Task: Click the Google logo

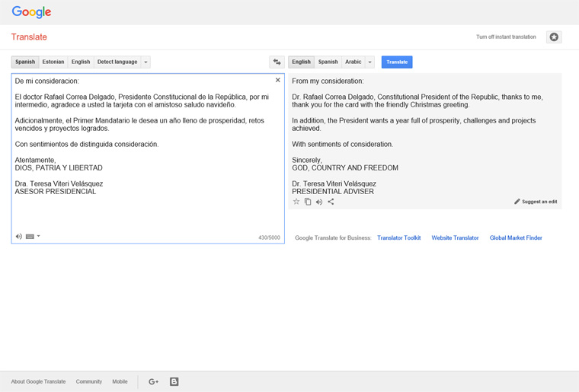Action: (31, 12)
